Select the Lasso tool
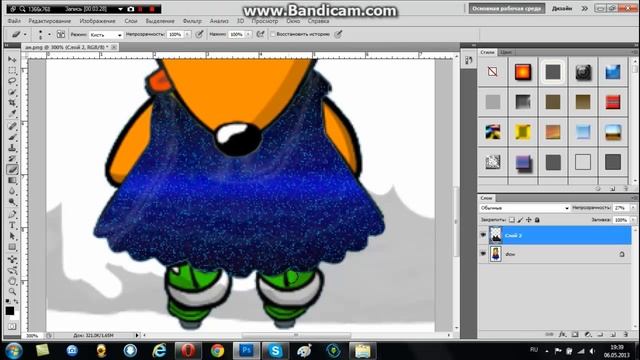The width and height of the screenshot is (640, 360). coord(12,81)
